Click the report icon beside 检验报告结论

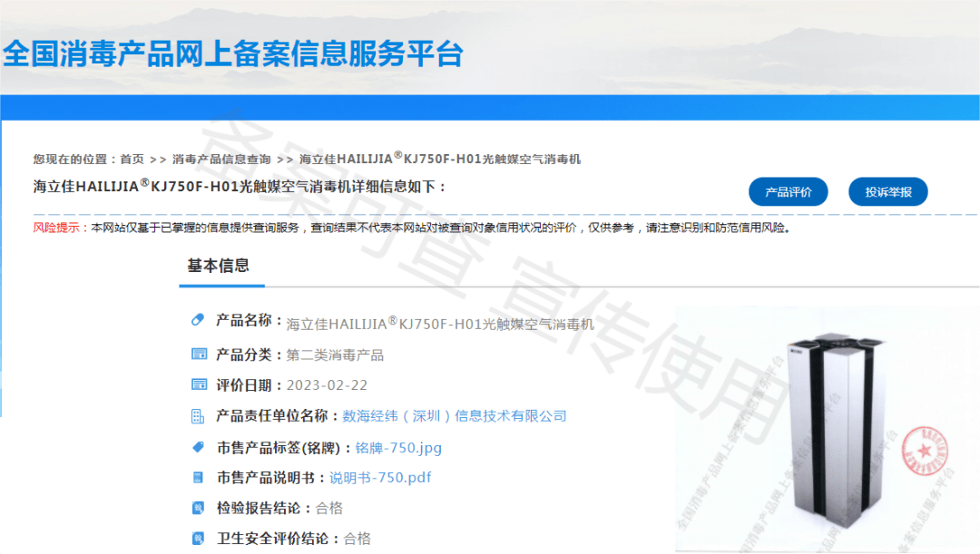click(x=198, y=508)
